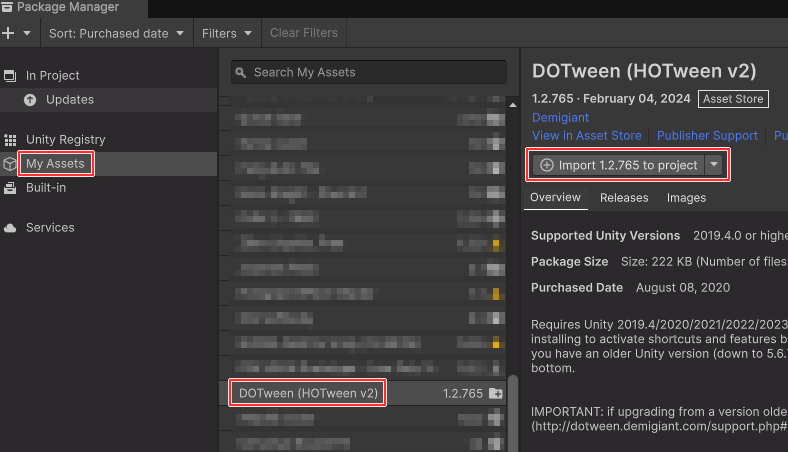Switch to the Releases tab
788x452 pixels.
point(624,198)
